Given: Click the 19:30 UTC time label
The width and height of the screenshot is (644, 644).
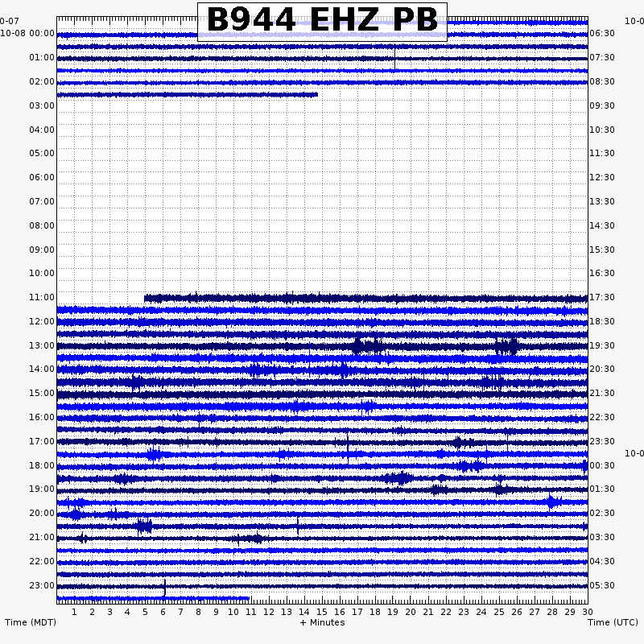Looking at the screenshot, I should pos(602,346).
